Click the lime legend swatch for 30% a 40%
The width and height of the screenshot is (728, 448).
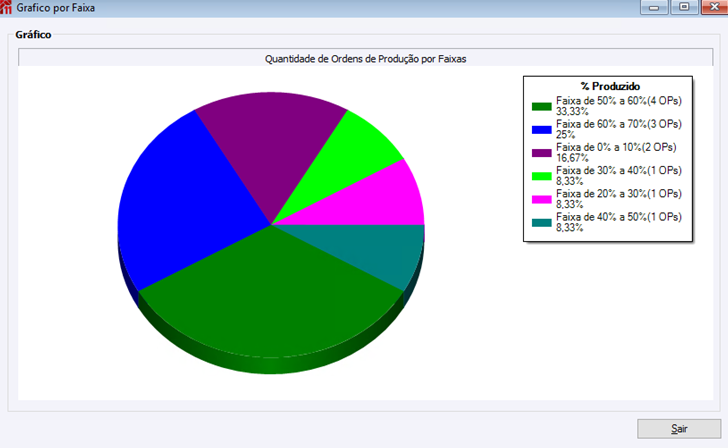coord(541,176)
